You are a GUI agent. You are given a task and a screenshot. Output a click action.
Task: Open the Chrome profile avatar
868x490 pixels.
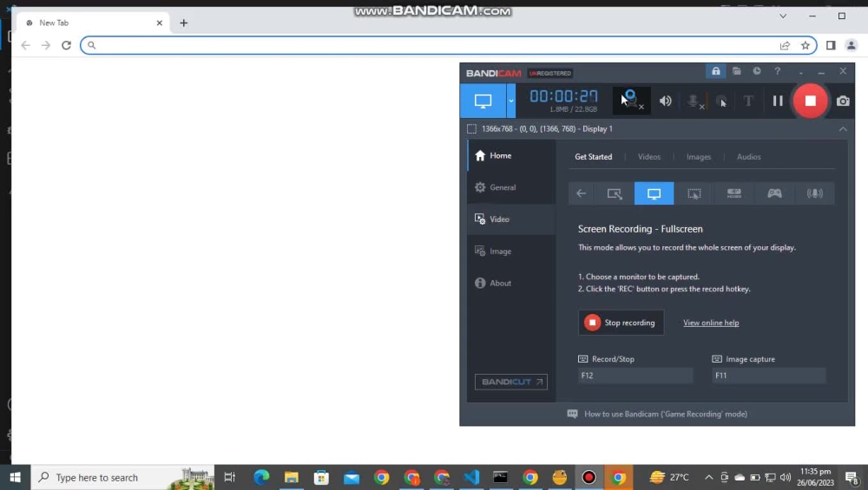tap(852, 45)
